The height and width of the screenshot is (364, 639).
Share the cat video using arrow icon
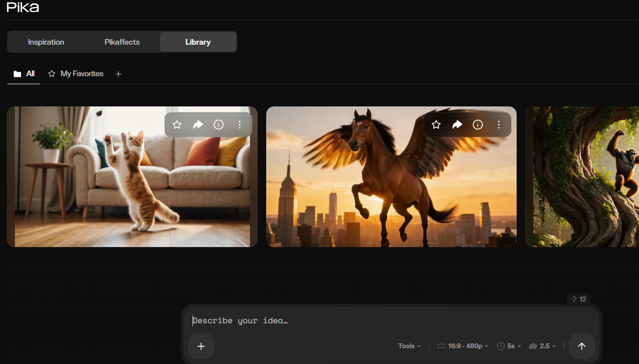198,125
